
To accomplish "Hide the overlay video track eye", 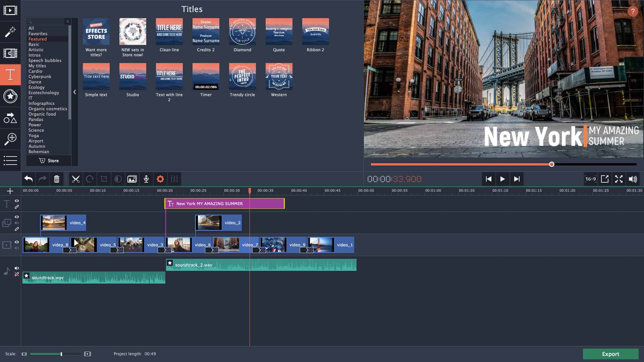I will pyautogui.click(x=17, y=217).
